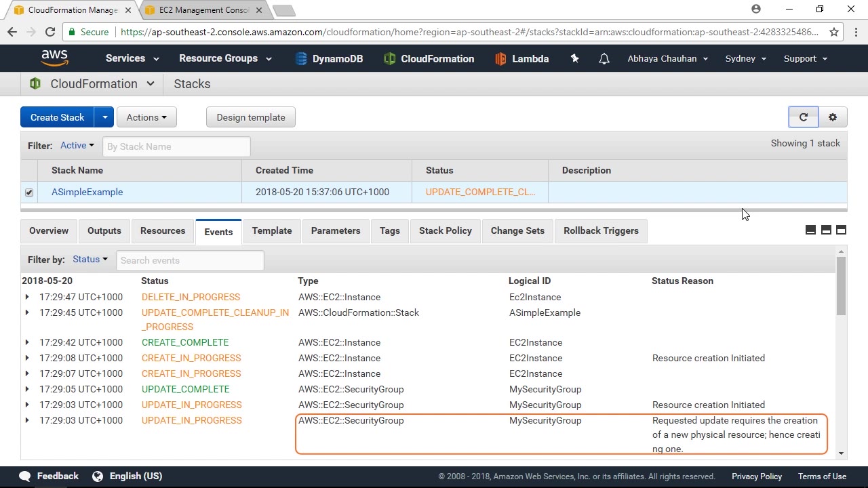The image size is (868, 488).
Task: Open the Terms of Use link
Action: click(822, 476)
